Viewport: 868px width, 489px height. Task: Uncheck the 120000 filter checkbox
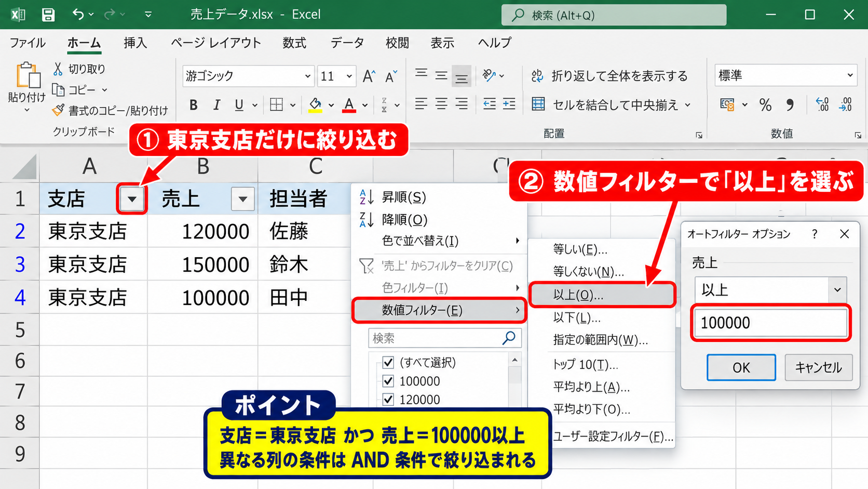(x=388, y=400)
